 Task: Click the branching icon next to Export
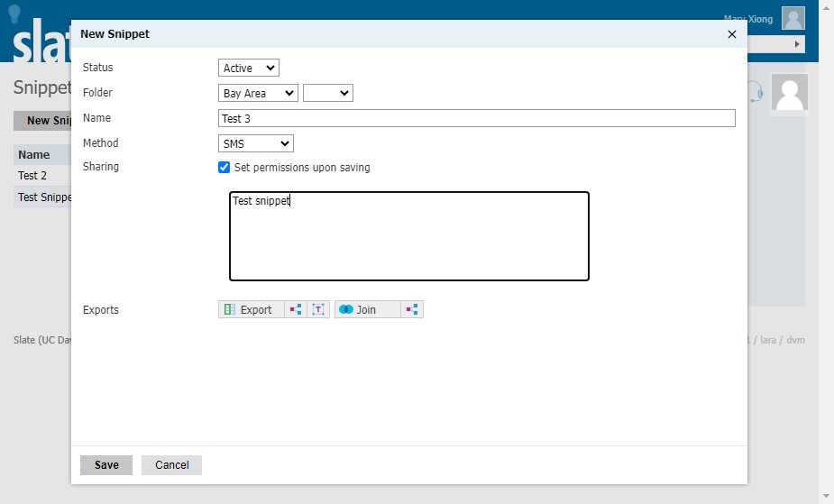tap(296, 309)
